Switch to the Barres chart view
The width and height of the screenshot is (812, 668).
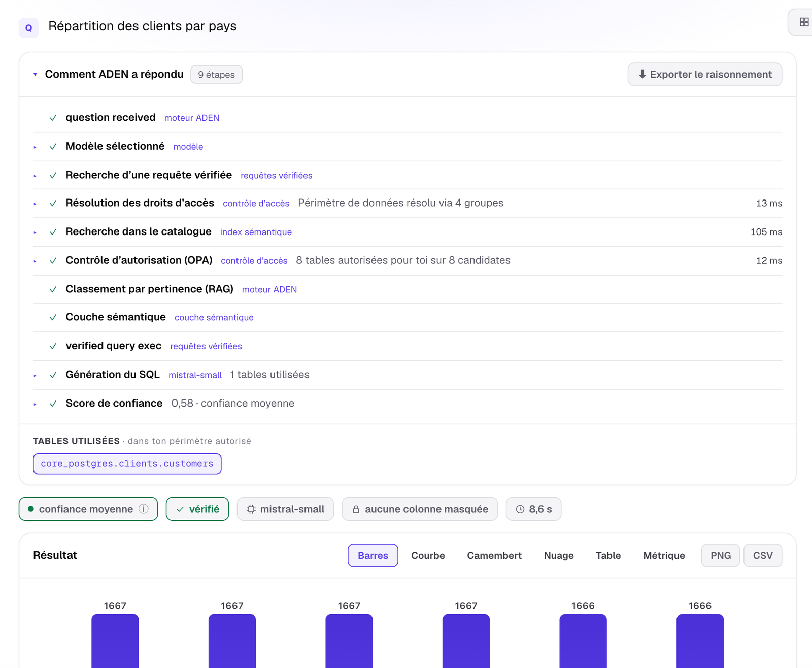click(373, 555)
